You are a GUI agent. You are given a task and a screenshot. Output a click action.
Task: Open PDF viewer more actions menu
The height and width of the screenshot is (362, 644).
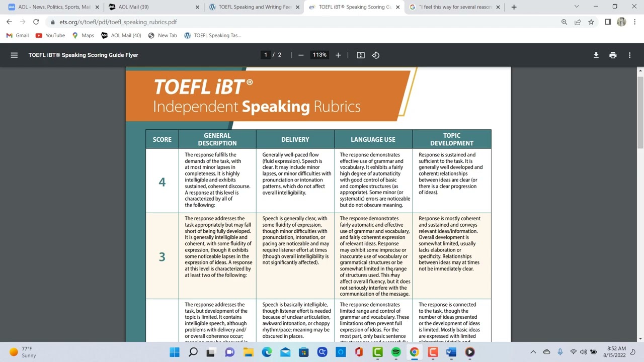coord(629,55)
